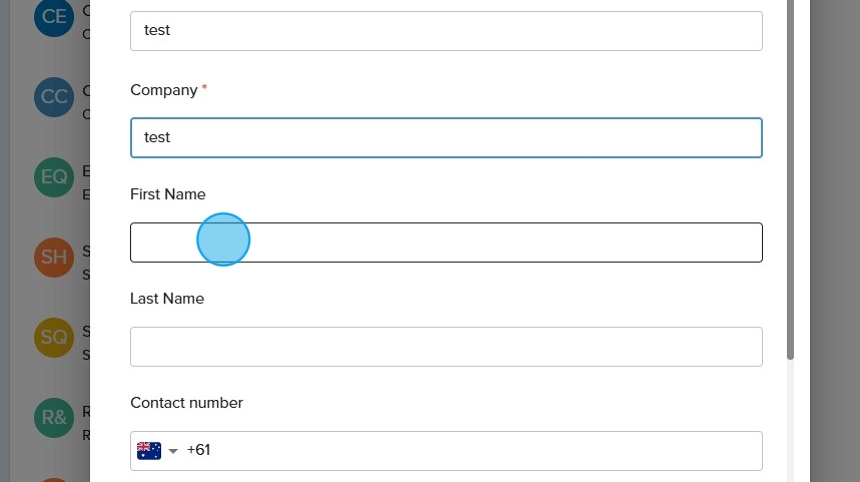
Task: Open the EQ contact avatar
Action: click(54, 177)
